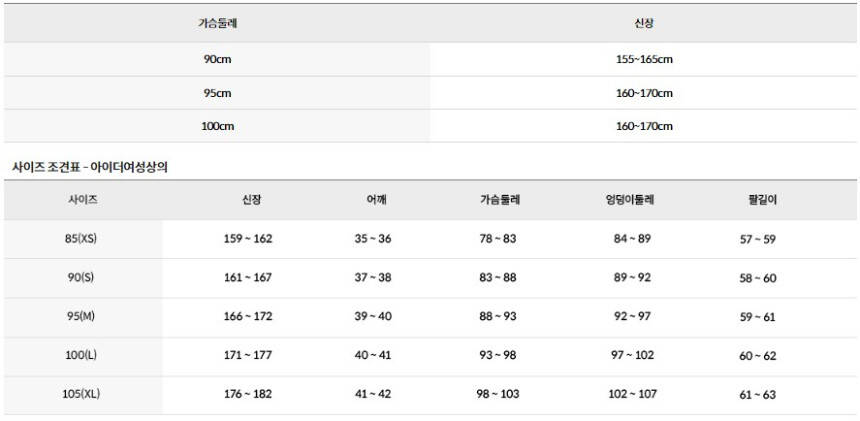Select the 97 ~ 102 hip value

coord(630,356)
